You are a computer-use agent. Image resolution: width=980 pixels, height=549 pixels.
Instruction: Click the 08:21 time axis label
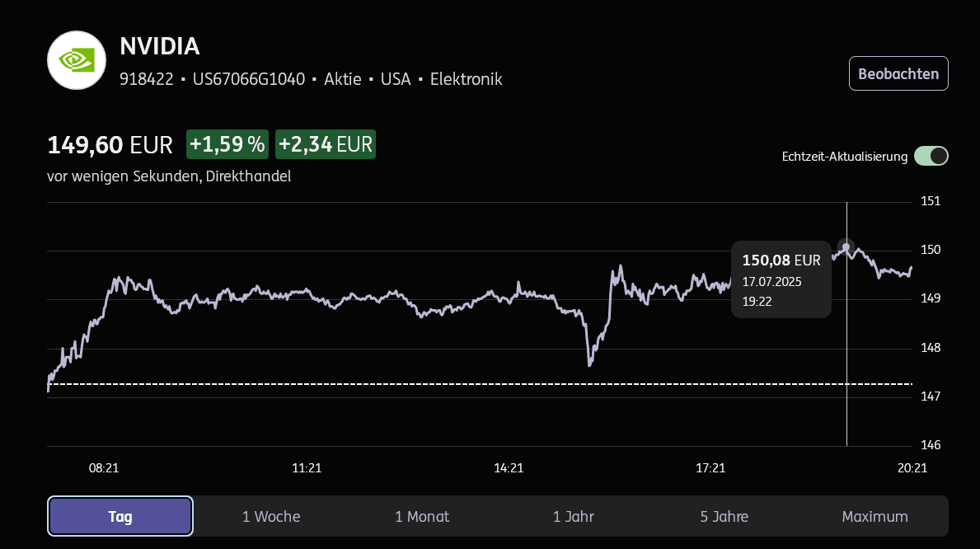[104, 467]
